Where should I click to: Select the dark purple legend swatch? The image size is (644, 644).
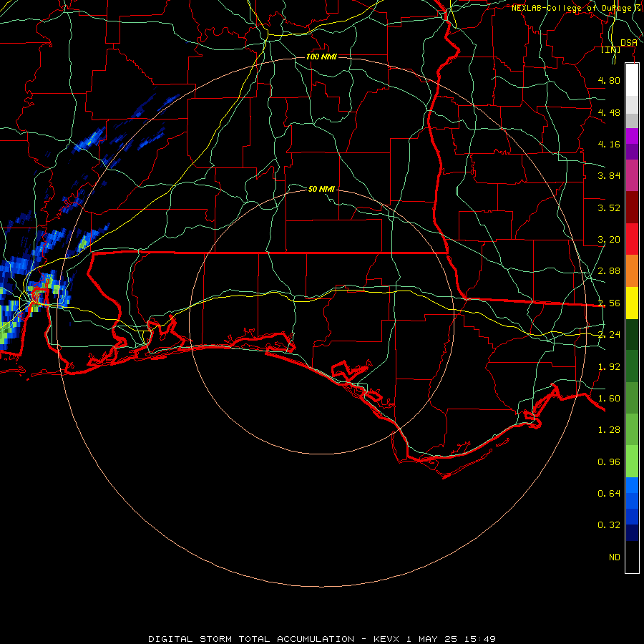click(632, 152)
